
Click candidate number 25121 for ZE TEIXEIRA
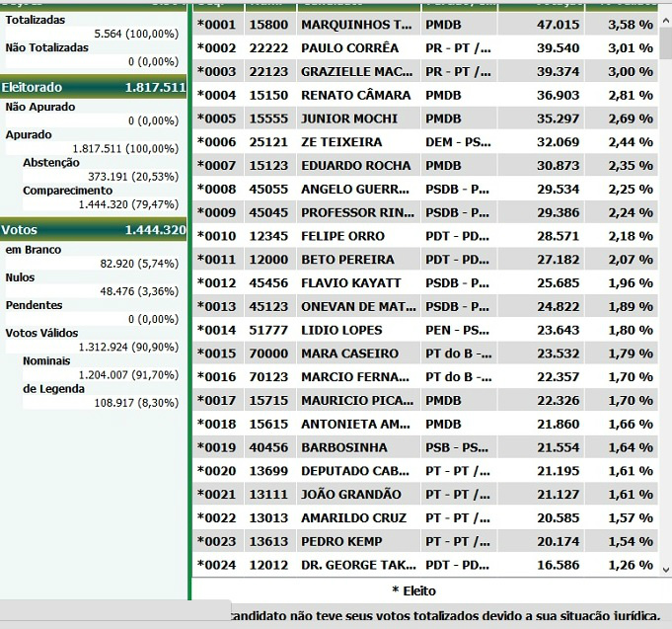point(267,142)
